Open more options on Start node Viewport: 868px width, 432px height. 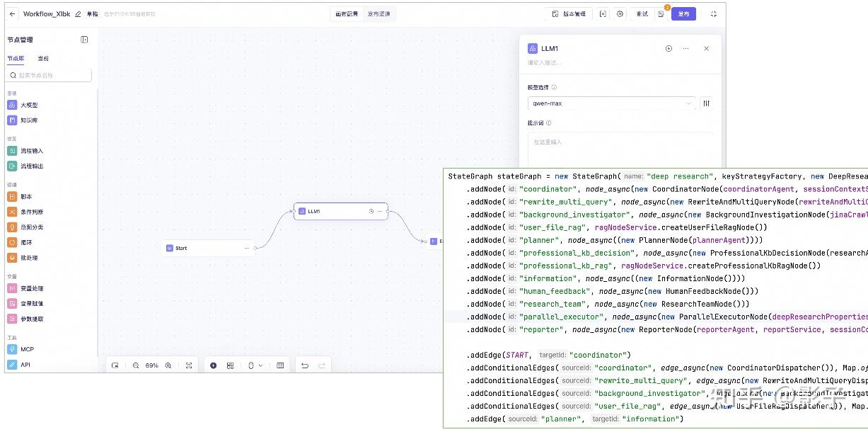(x=247, y=248)
